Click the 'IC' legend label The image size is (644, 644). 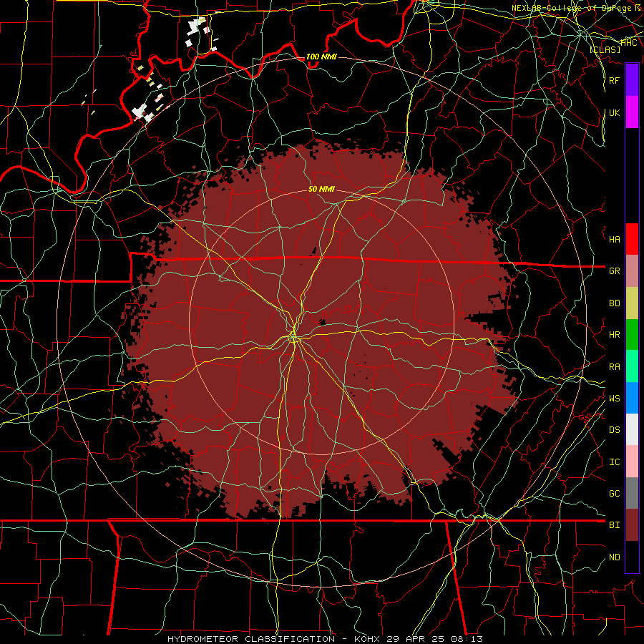[614, 462]
